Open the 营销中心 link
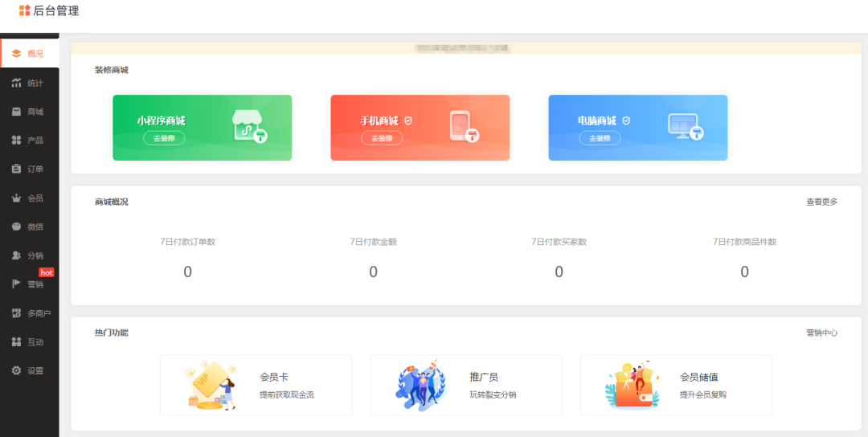The width and height of the screenshot is (868, 437). point(821,333)
